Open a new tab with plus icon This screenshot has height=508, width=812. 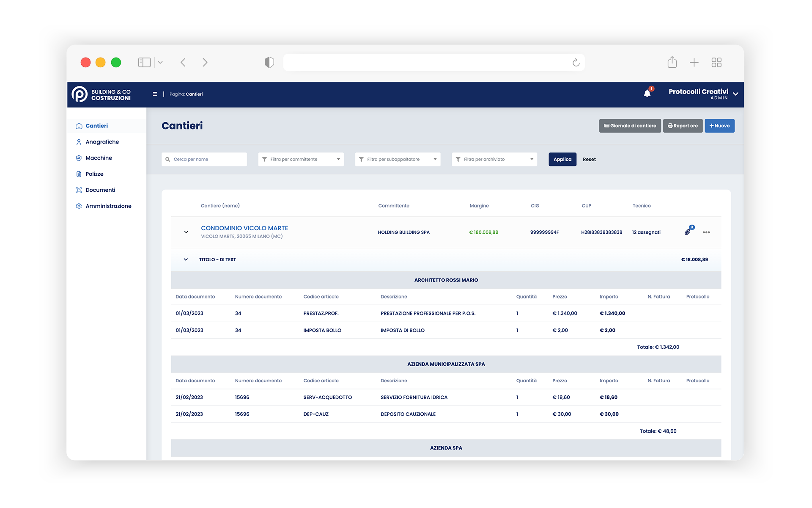[694, 63]
